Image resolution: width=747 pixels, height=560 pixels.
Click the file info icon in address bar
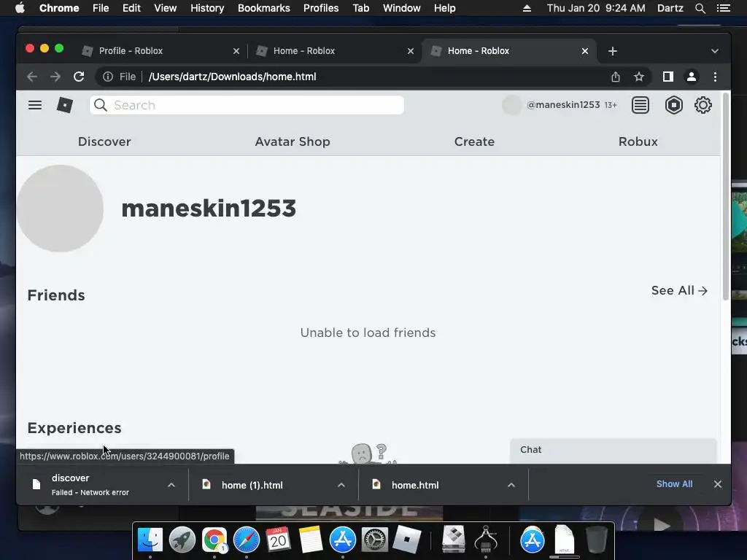(108, 77)
